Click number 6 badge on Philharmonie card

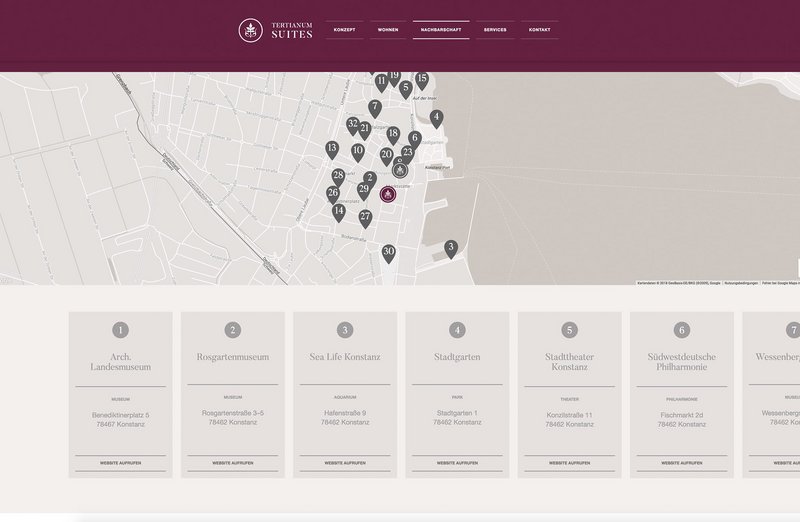pos(682,330)
